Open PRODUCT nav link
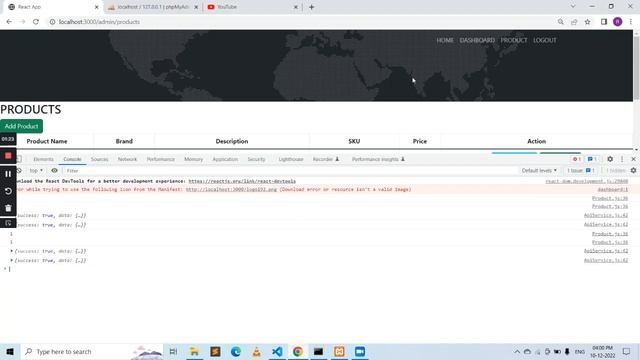 [x=514, y=40]
